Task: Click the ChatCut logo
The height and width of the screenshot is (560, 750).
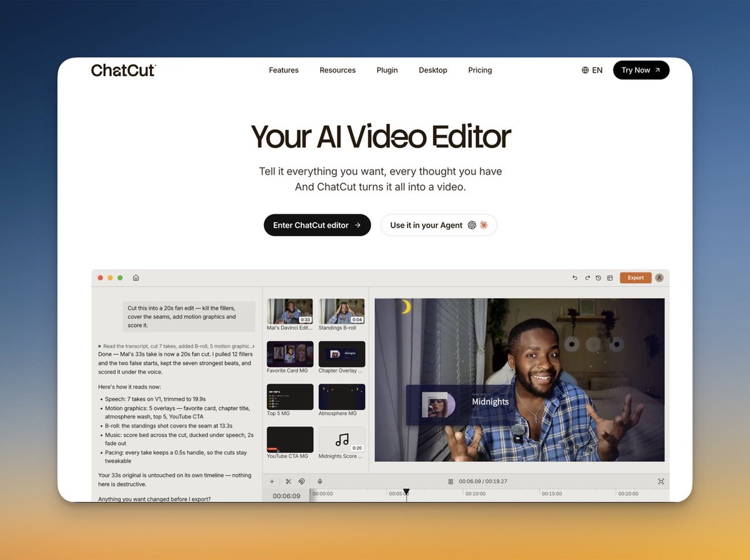Action: tap(124, 70)
